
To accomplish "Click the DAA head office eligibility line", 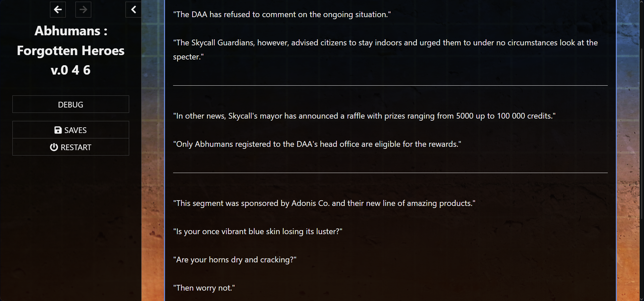I will pos(317,144).
